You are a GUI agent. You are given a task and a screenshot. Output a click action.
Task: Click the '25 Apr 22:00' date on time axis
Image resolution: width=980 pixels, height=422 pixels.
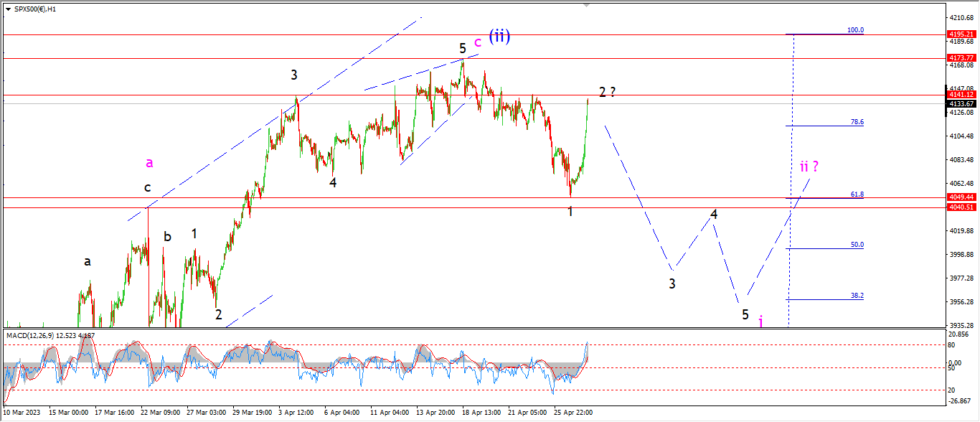573,413
